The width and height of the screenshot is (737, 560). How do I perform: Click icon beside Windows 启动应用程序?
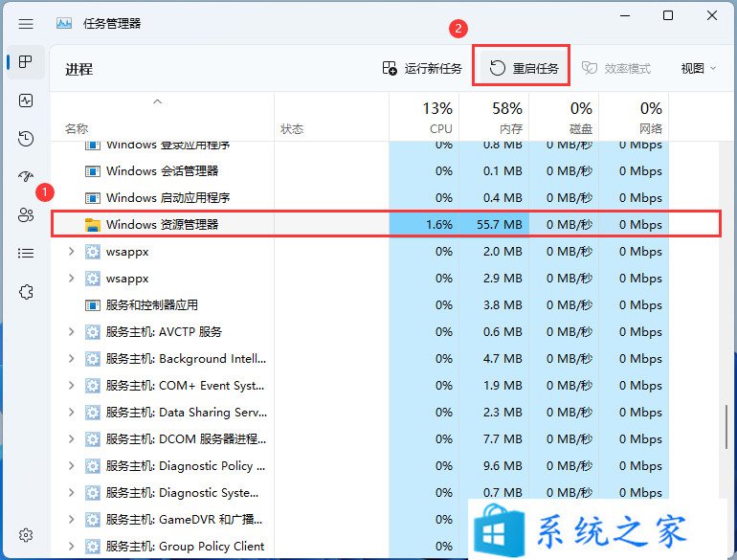(93, 198)
